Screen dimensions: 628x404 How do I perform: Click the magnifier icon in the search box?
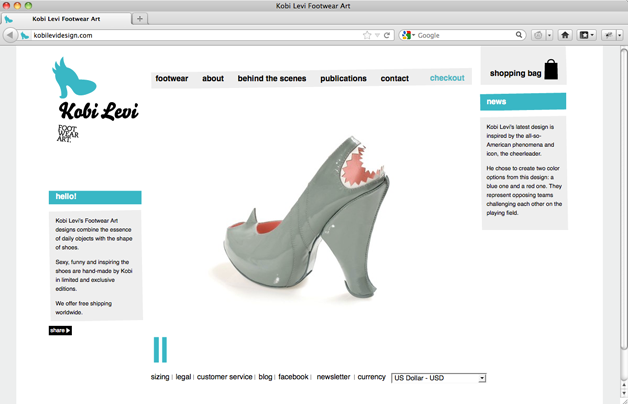pyautogui.click(x=519, y=35)
